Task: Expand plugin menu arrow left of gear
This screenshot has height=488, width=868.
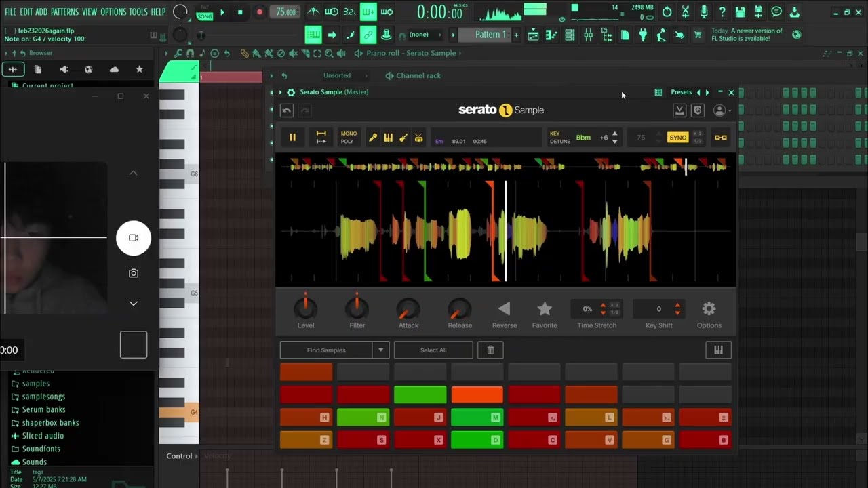Action: point(280,92)
